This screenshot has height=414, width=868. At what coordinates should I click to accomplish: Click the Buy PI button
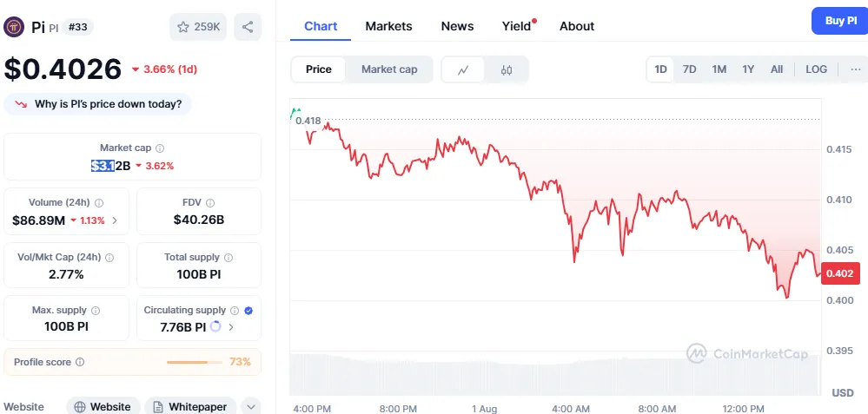(x=839, y=21)
